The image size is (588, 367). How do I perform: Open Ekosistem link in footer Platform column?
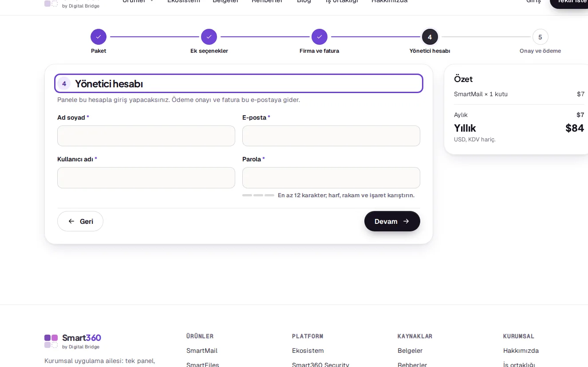click(x=308, y=351)
